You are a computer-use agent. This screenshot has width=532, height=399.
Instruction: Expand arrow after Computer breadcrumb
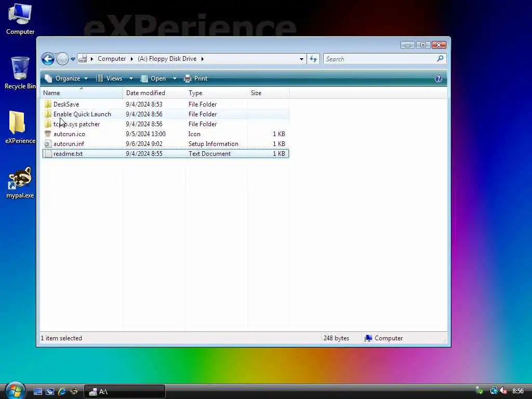coord(131,59)
